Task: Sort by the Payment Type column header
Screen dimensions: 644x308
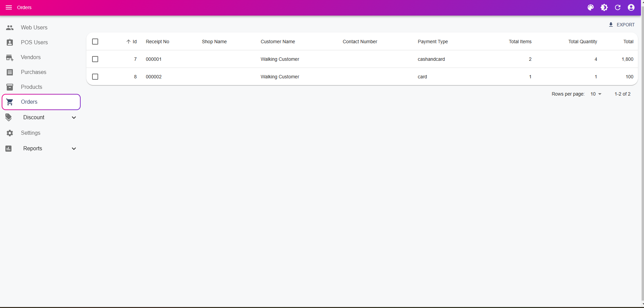Action: pos(433,42)
